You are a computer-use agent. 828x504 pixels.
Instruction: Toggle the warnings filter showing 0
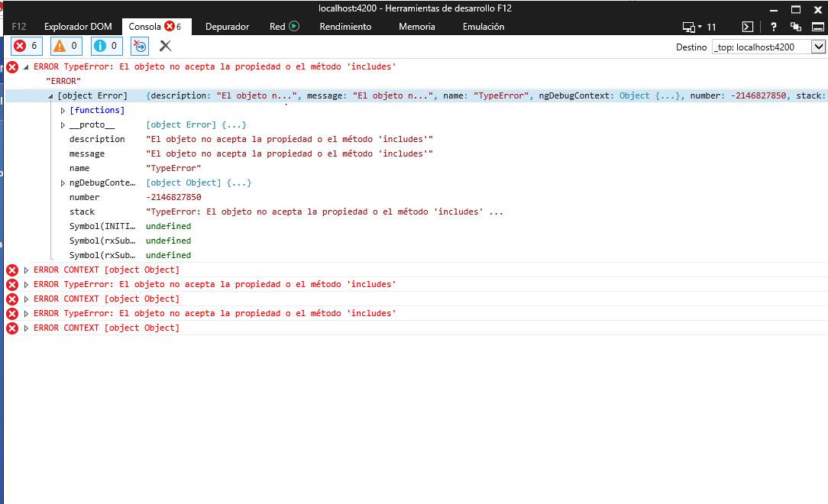[66, 47]
